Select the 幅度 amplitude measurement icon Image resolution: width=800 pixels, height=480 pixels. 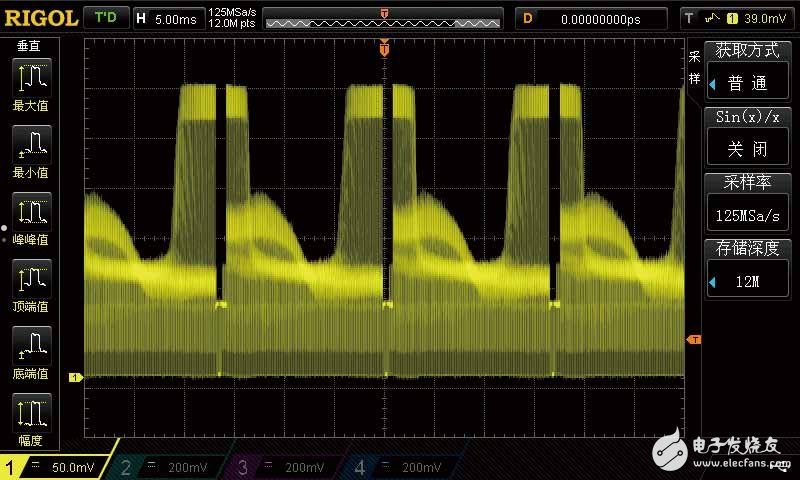pos(32,419)
